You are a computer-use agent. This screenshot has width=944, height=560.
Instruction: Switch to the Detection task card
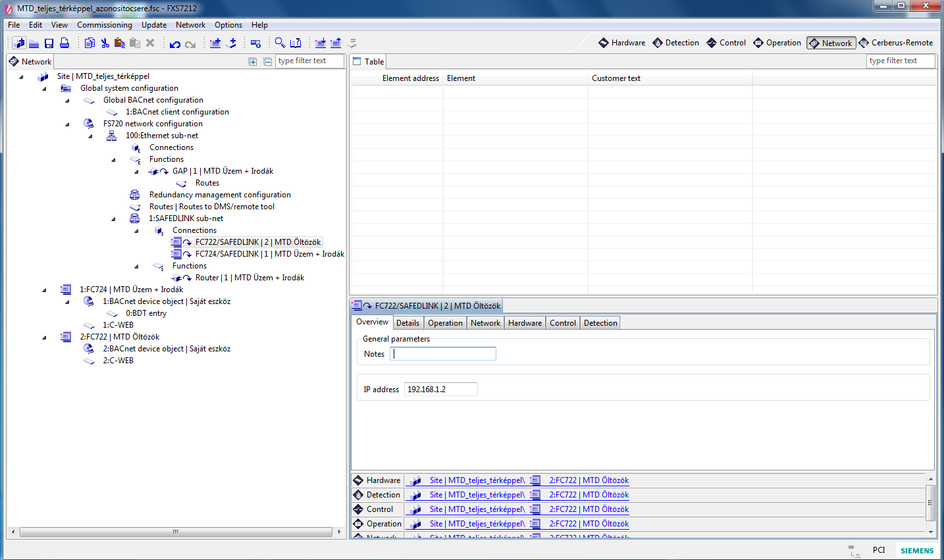(x=675, y=43)
